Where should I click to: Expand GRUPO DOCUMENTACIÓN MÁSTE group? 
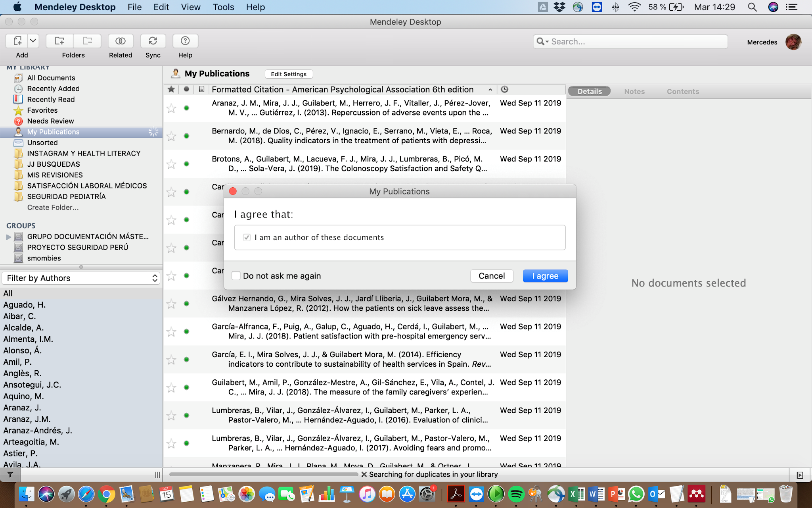[9, 237]
